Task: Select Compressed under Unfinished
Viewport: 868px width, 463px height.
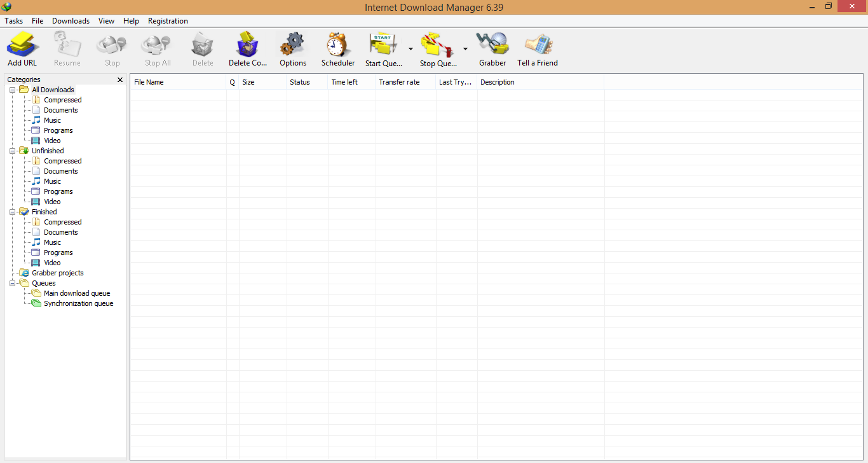Action: [x=62, y=161]
